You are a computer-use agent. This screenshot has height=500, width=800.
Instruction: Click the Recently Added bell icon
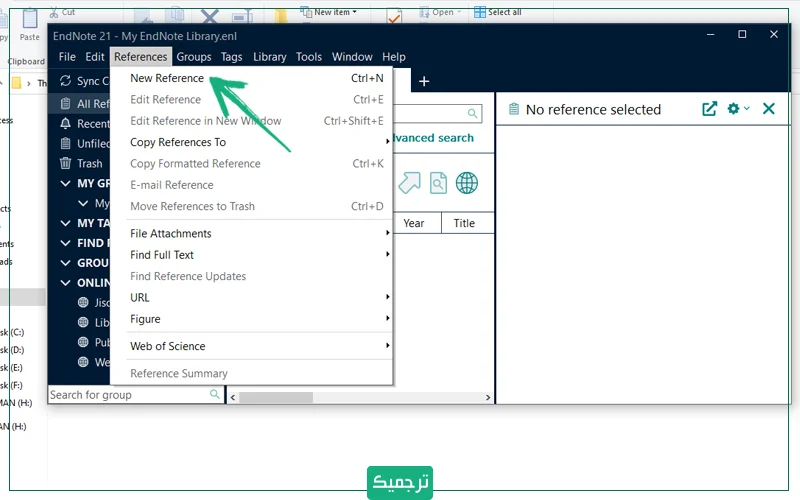point(66,124)
